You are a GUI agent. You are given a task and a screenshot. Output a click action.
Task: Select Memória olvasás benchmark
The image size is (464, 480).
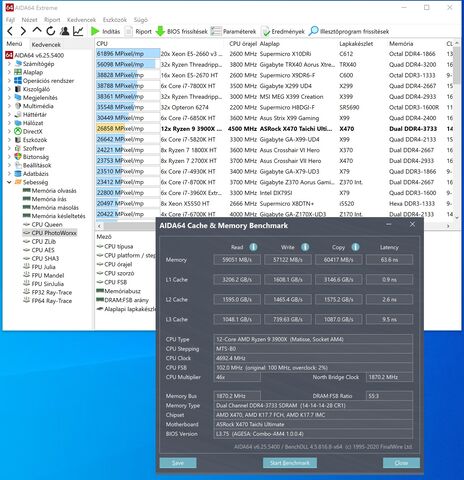[50, 191]
